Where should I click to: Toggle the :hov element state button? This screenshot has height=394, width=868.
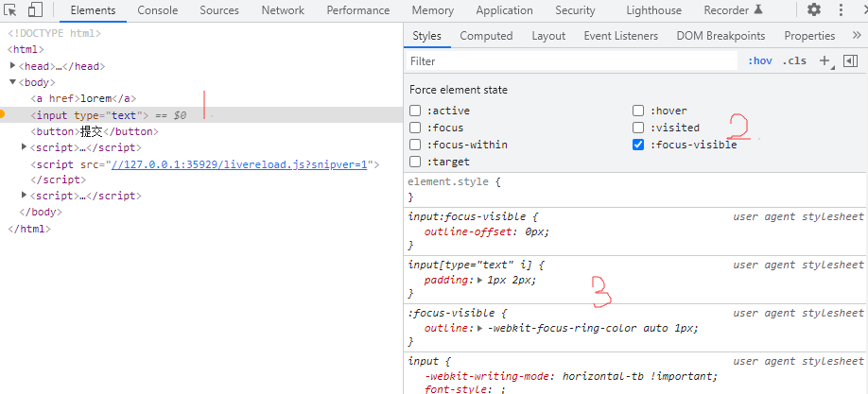[x=759, y=60]
